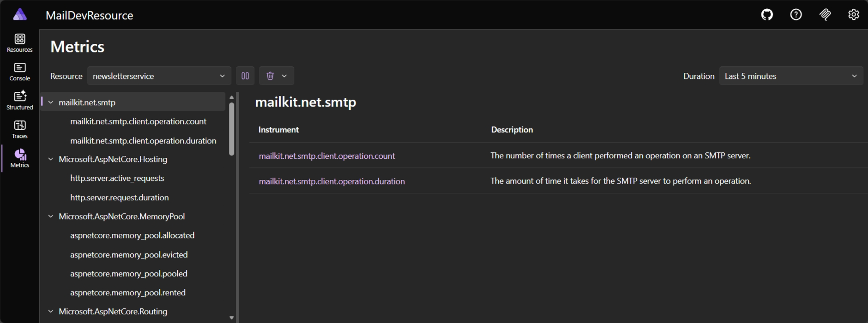Click the tree scrollbar up arrow

[x=232, y=97]
